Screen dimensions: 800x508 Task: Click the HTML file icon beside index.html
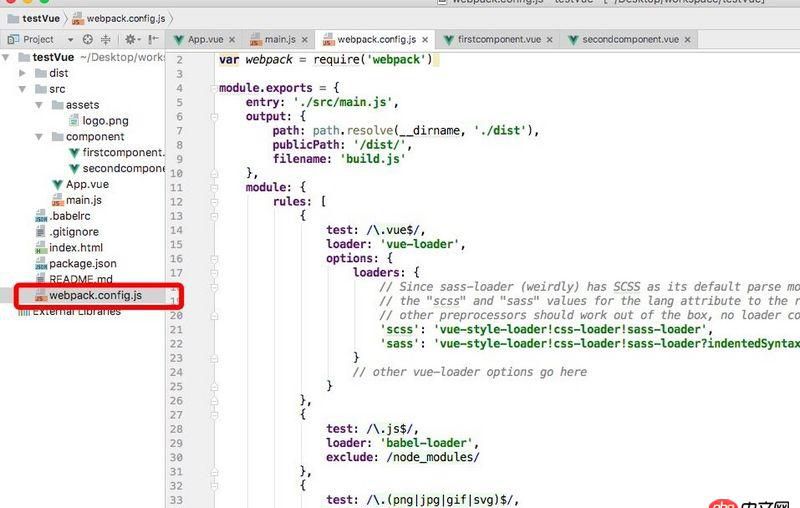tap(41, 247)
